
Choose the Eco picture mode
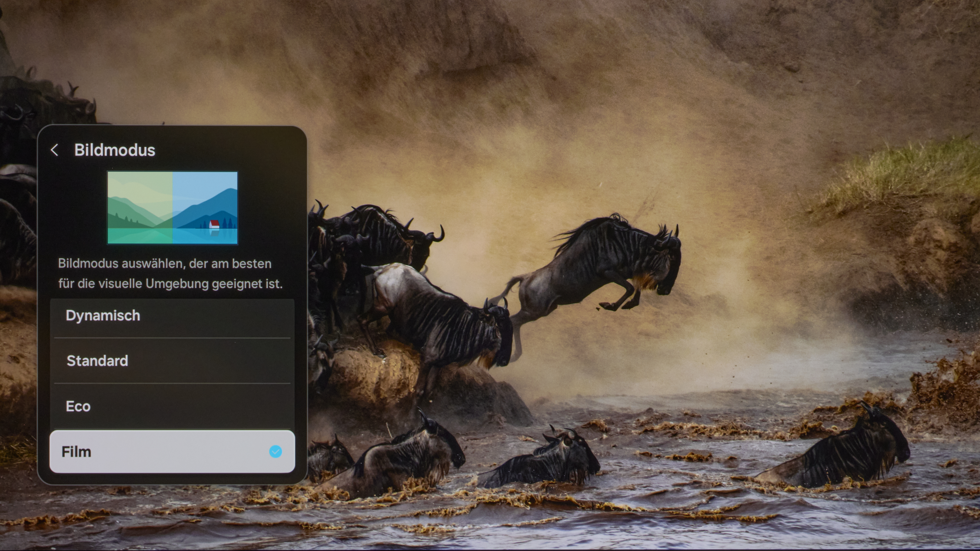78,406
